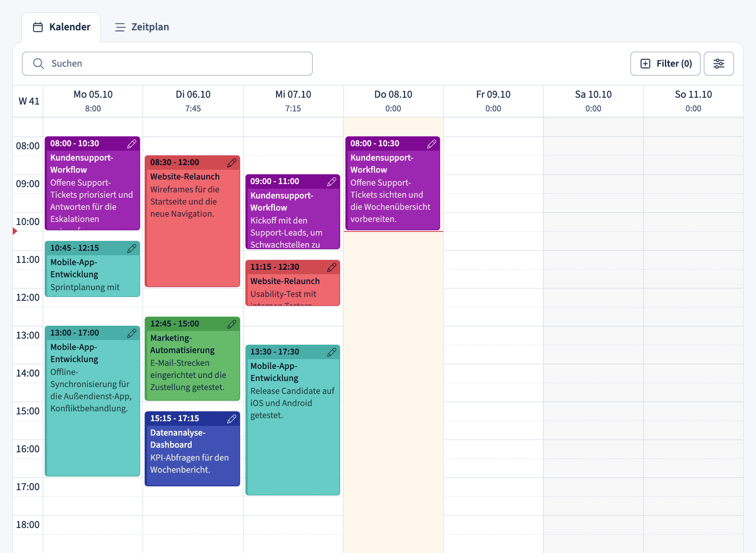
Task: Select the Sa 10.10 day header
Action: pyautogui.click(x=593, y=101)
